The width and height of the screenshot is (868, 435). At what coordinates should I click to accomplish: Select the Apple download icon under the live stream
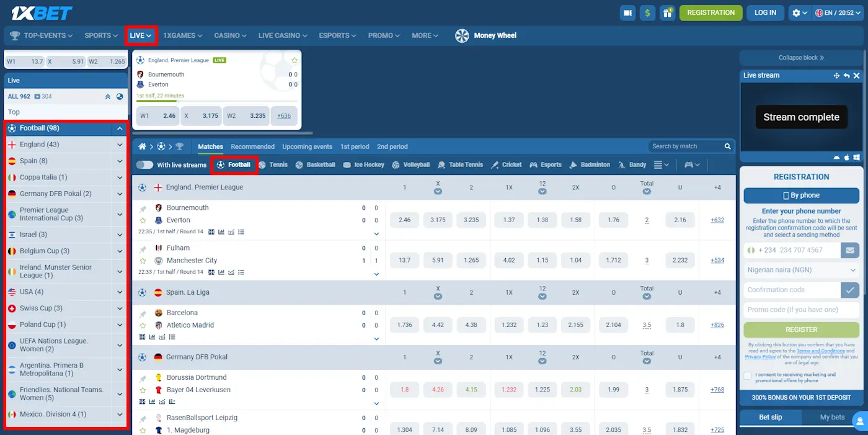tap(847, 157)
